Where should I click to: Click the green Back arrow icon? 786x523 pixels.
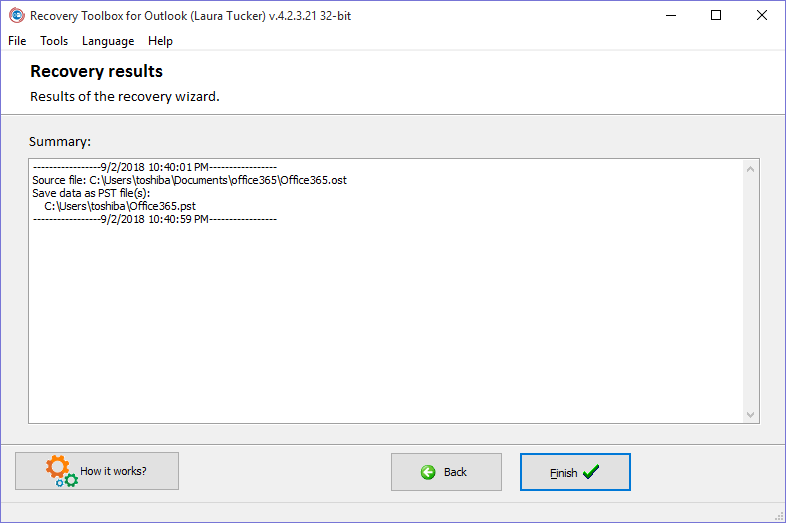[428, 472]
